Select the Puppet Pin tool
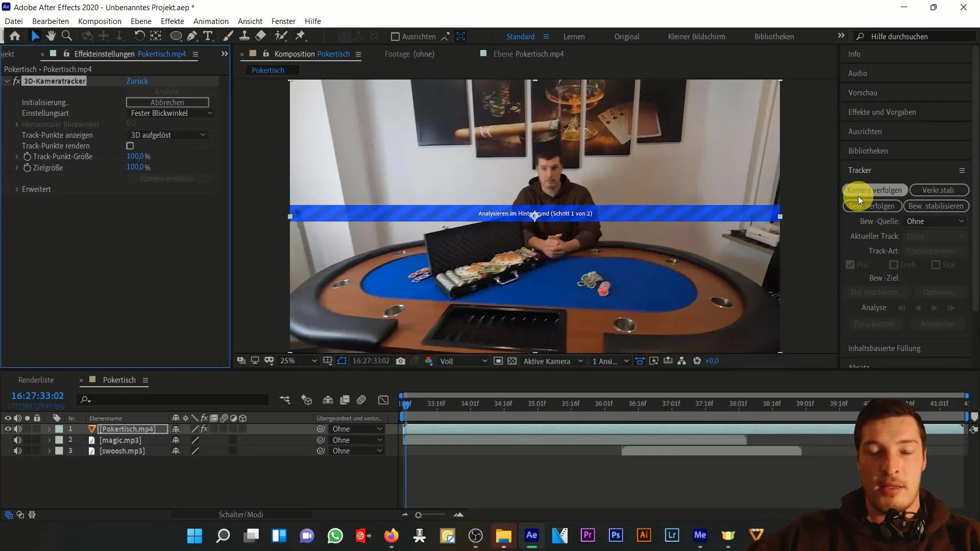The width and height of the screenshot is (980, 551). pos(301,36)
